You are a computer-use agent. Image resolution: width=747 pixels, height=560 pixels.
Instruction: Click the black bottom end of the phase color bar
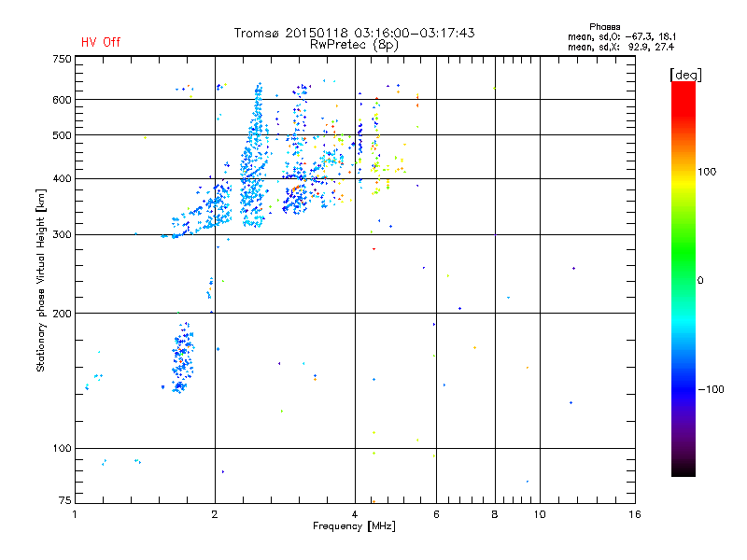coord(684,469)
